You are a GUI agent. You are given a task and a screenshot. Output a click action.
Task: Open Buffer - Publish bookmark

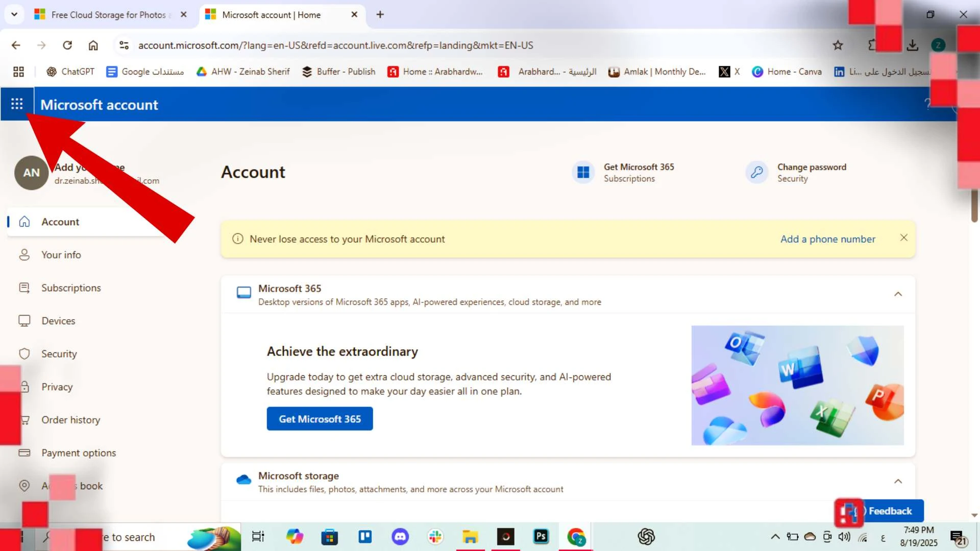338,71
